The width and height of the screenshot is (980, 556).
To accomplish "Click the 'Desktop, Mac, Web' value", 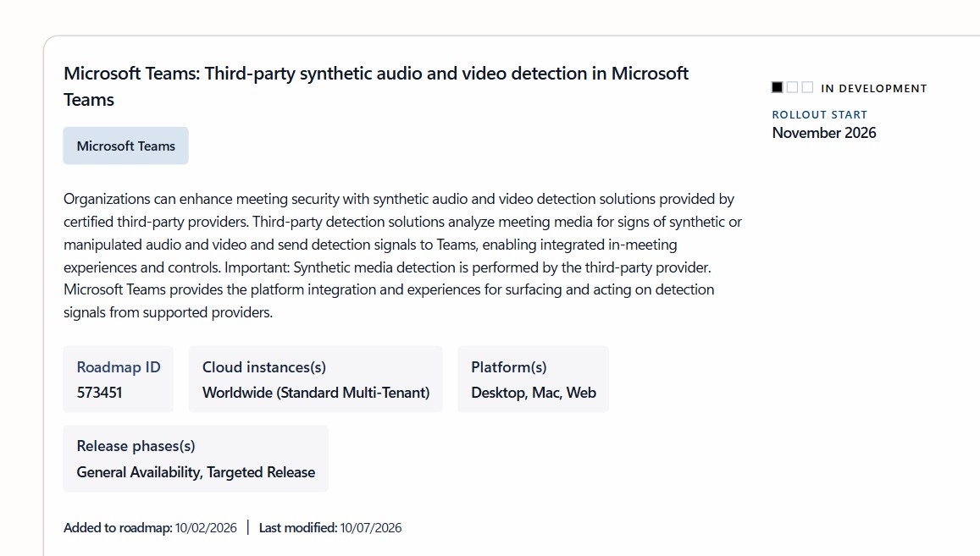I will [x=533, y=393].
